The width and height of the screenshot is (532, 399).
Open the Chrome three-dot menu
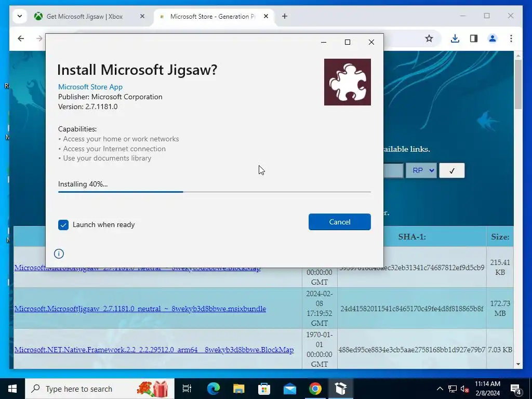pyautogui.click(x=511, y=38)
